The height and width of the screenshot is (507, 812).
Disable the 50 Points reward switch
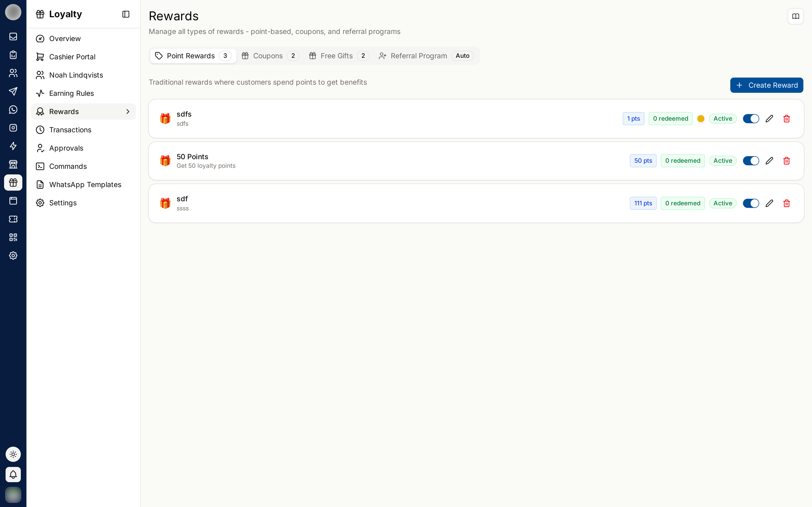click(751, 161)
